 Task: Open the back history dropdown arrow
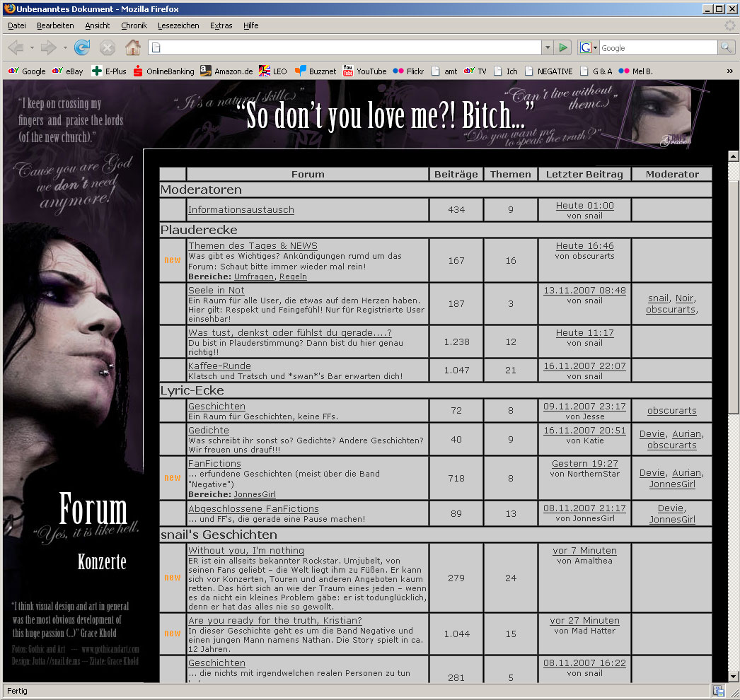point(32,47)
